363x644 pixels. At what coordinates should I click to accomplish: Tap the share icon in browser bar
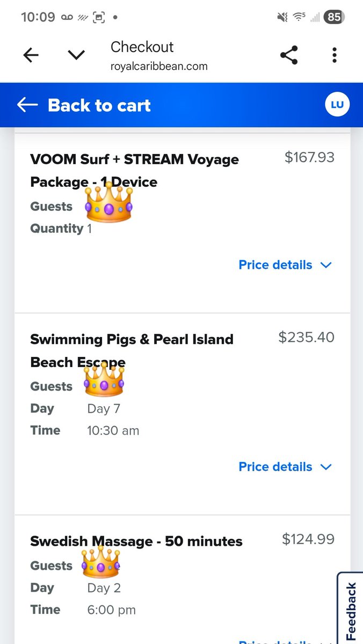coord(289,55)
